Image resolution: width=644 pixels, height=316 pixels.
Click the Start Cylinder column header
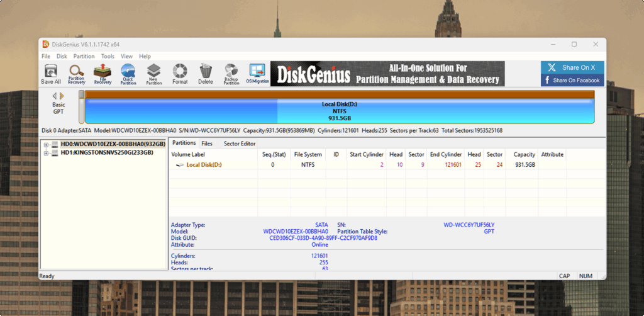click(367, 154)
